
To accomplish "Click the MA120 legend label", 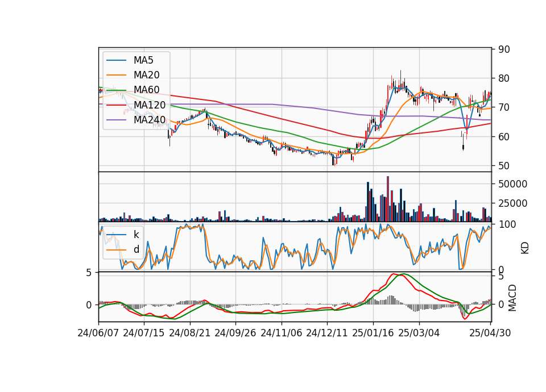I will (150, 105).
